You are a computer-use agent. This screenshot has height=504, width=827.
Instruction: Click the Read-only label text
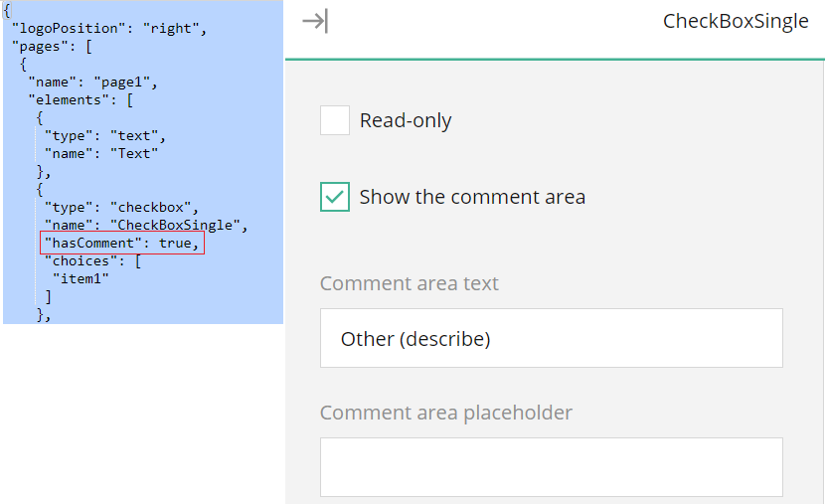coord(406,120)
